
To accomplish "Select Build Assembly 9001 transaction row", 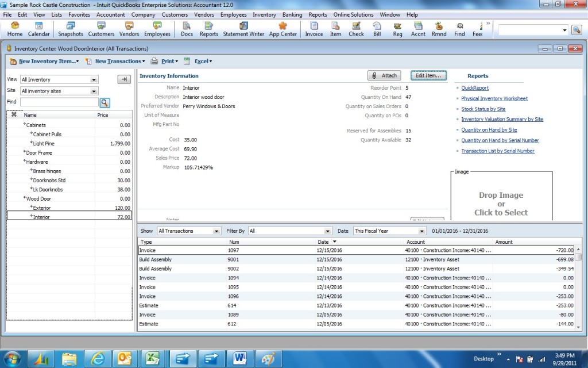I will [x=356, y=259].
